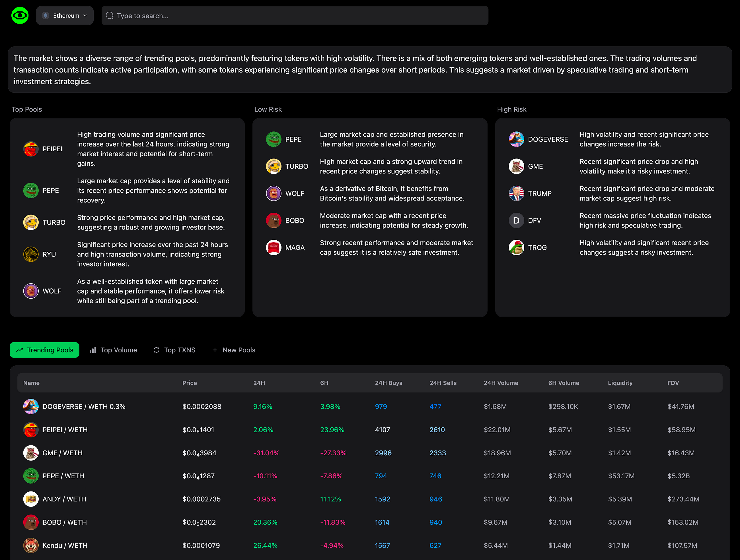Image resolution: width=740 pixels, height=560 pixels.
Task: Click the Type to search field
Action: [295, 15]
